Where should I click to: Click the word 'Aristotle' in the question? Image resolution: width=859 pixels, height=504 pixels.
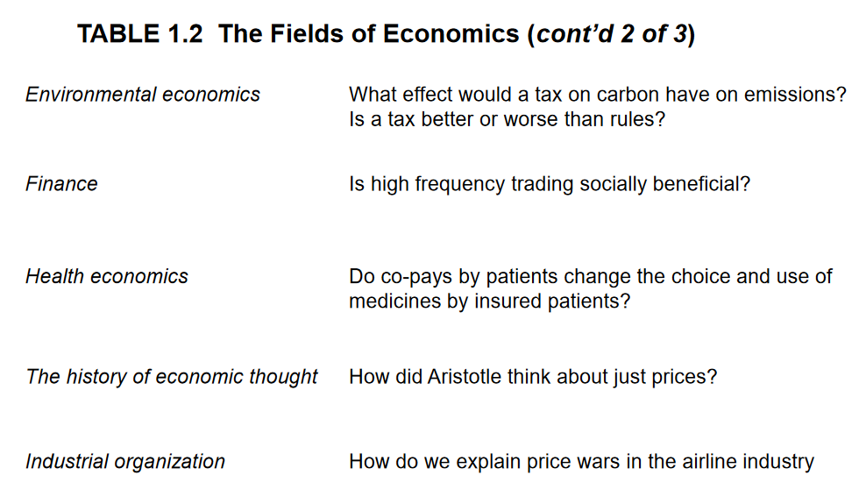464,377
